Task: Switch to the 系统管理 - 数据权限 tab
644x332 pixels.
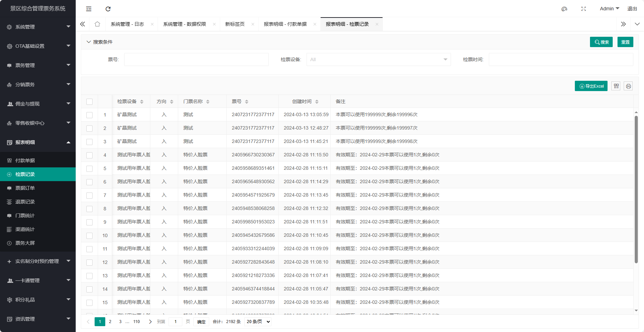Action: pyautogui.click(x=185, y=24)
